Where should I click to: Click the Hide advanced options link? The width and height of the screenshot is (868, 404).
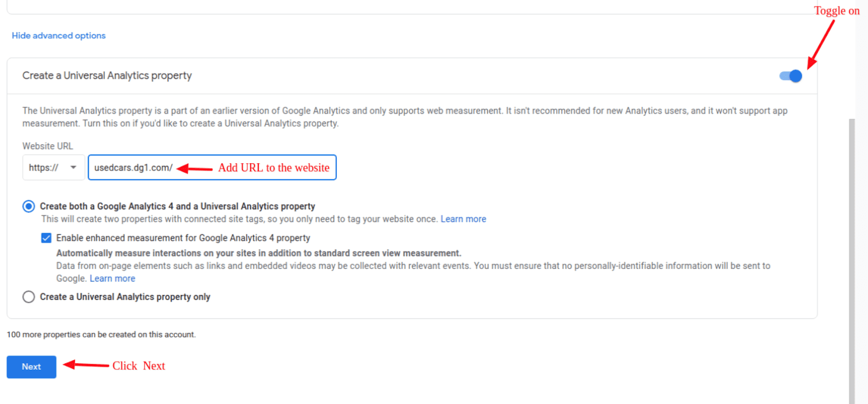pos(59,35)
